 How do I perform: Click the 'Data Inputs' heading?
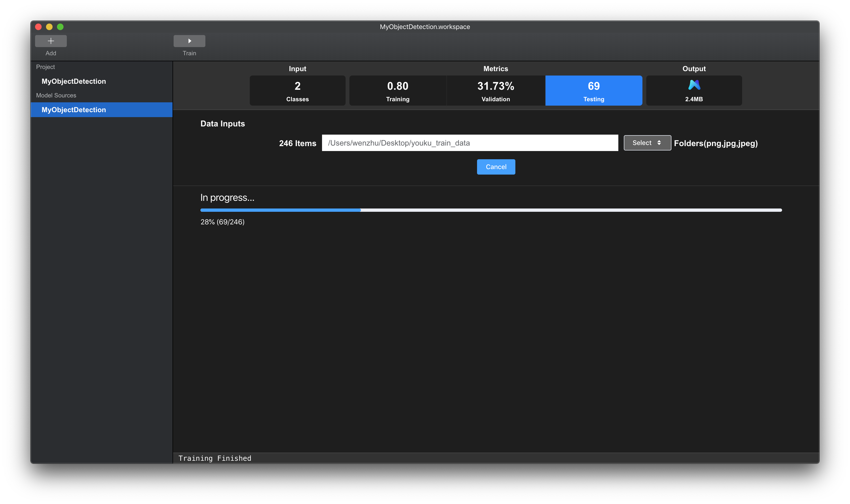click(x=223, y=124)
